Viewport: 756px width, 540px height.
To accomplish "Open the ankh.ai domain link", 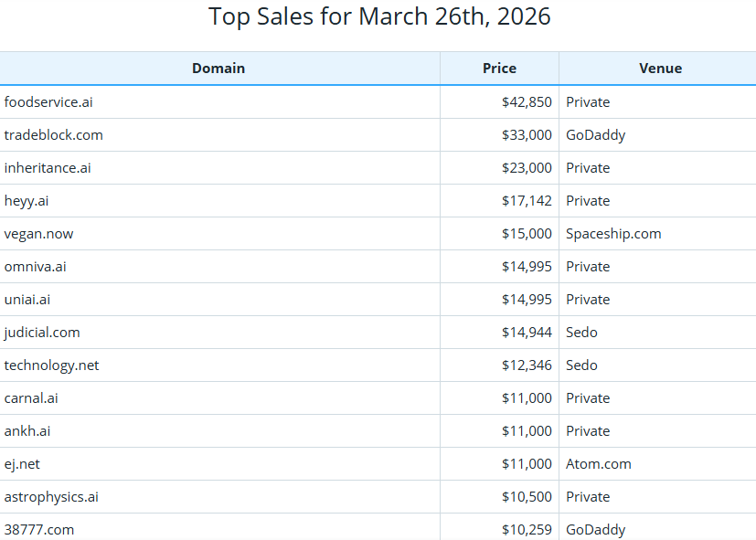I will click(x=27, y=430).
